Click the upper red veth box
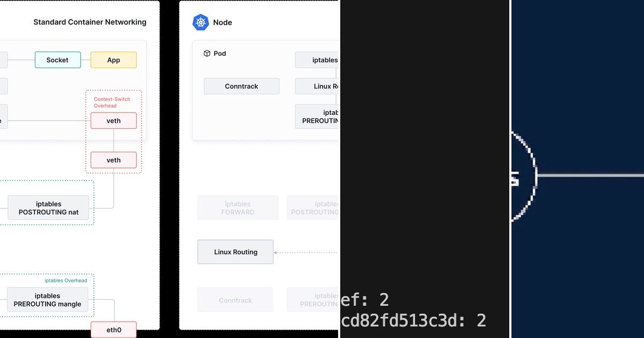 pos(114,121)
